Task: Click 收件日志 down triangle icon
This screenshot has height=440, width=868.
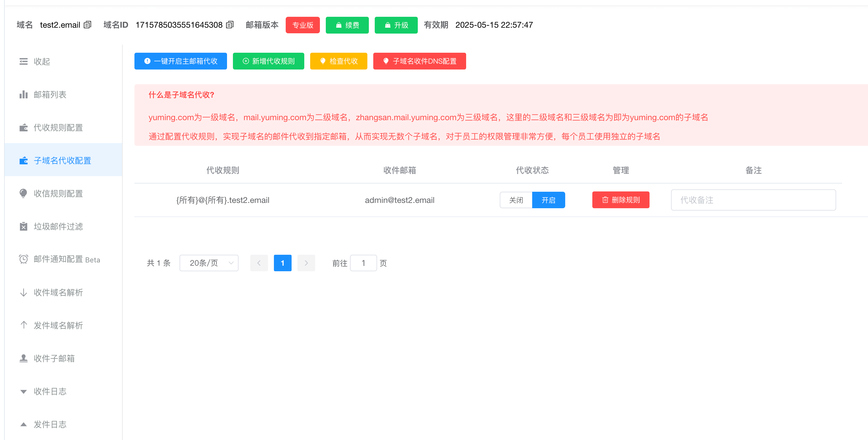Action: (24, 391)
